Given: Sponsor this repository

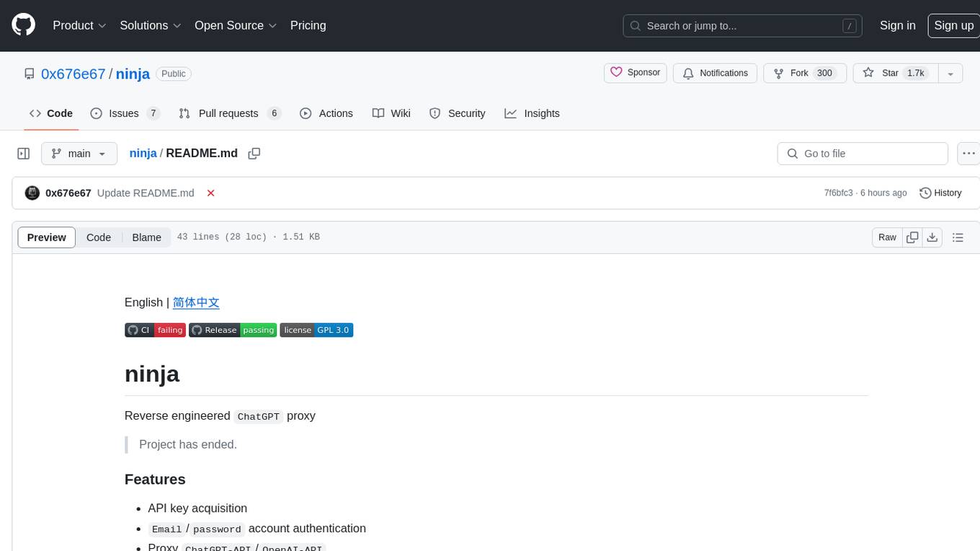Looking at the screenshot, I should [x=636, y=73].
